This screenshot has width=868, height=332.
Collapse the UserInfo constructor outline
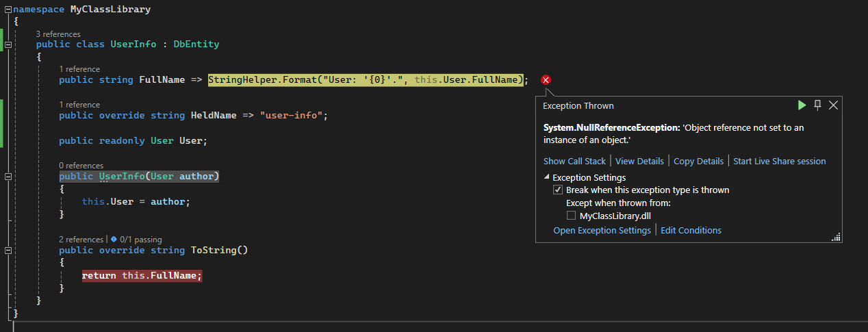(x=8, y=177)
